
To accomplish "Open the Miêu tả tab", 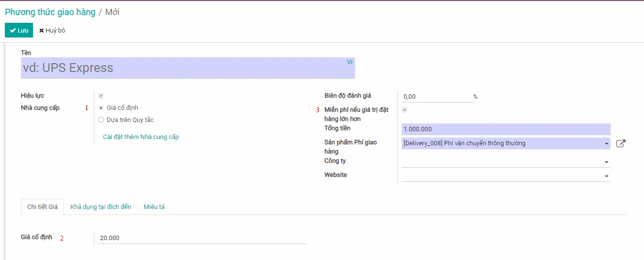I will click(x=154, y=207).
